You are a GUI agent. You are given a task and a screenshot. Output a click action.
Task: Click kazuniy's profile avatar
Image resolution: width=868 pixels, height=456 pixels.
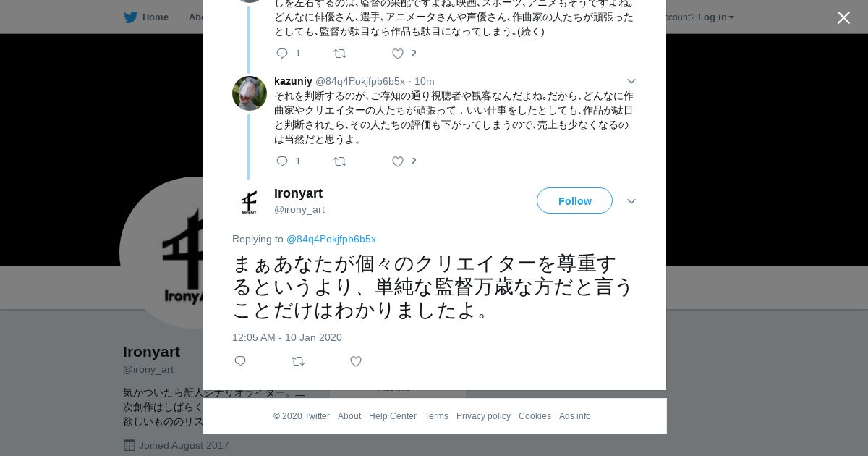(x=250, y=93)
